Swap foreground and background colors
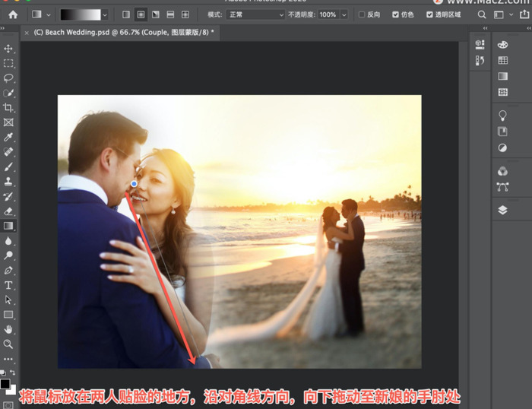Screen dimensions: 532x409 coord(13,373)
